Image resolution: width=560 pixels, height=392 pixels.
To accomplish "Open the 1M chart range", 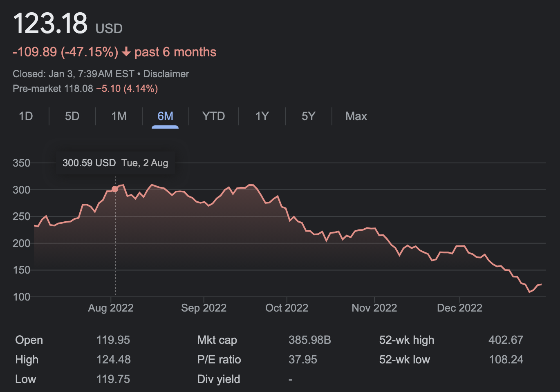I will (119, 116).
